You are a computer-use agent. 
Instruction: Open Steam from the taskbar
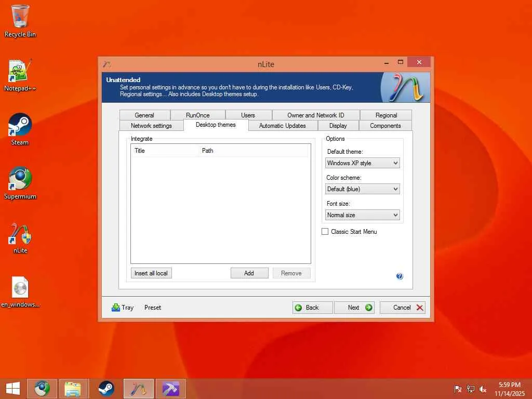(106, 389)
